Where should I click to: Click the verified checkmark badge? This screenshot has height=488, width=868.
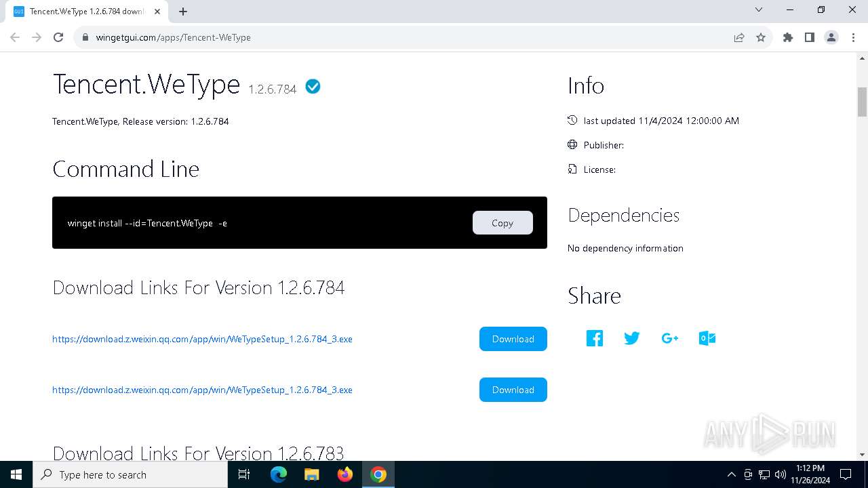coord(313,87)
